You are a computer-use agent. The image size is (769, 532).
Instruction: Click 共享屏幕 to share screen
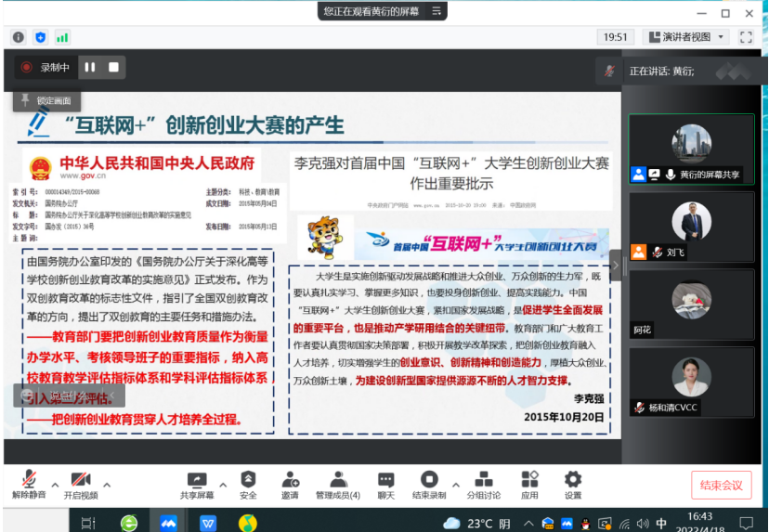(197, 484)
